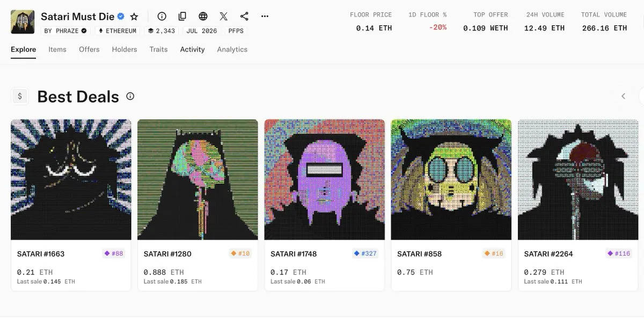Click the top offer 0.109 WETH value
Screen dimensions: 644x318
point(486,28)
